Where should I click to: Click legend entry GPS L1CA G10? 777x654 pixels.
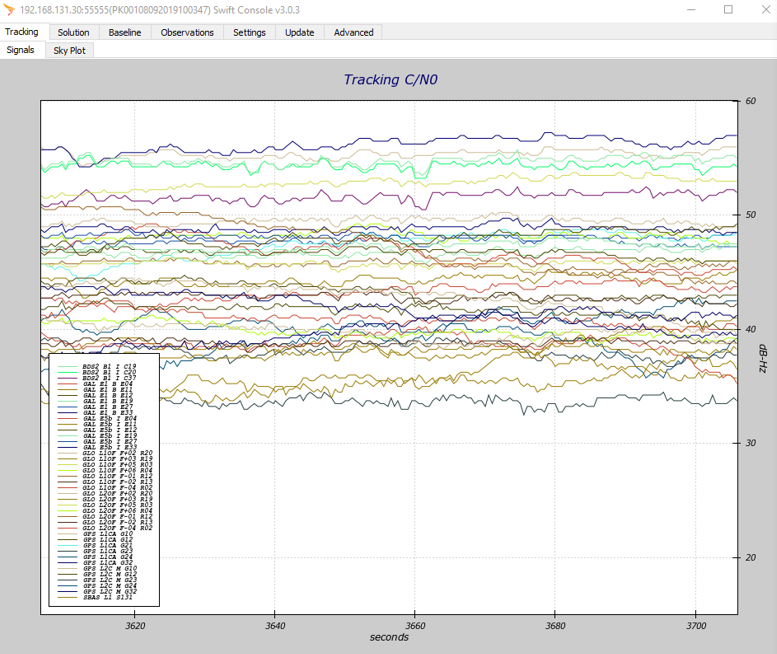coord(95,534)
